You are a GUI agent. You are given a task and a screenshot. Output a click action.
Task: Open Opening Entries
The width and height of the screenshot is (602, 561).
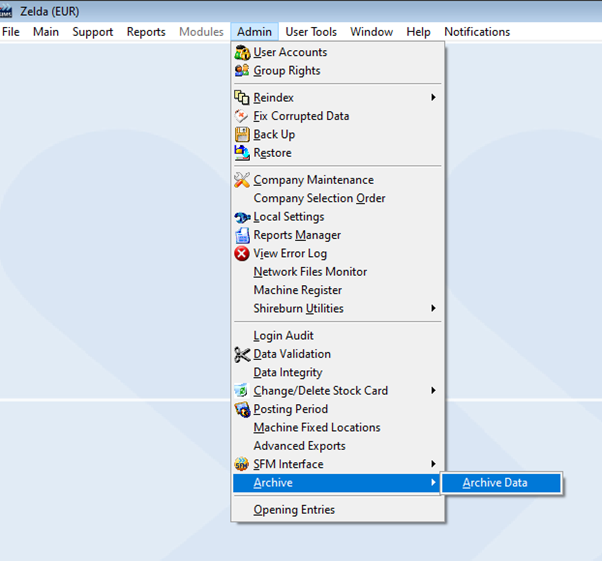(294, 510)
